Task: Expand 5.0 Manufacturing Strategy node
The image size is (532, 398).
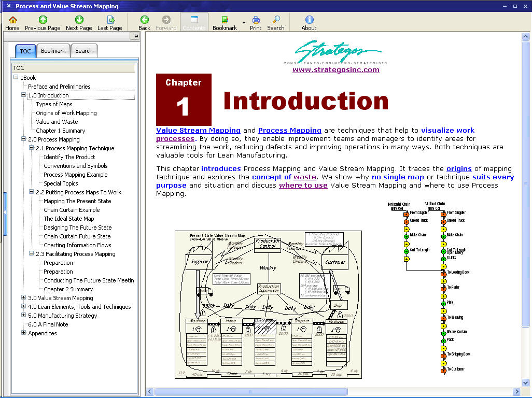Action: click(23, 315)
